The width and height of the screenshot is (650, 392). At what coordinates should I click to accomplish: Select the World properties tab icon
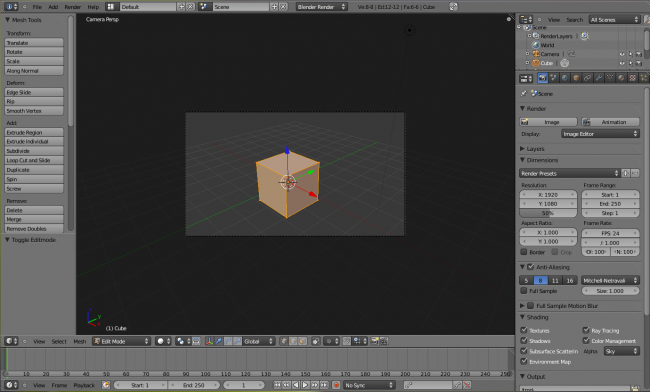pyautogui.click(x=565, y=78)
